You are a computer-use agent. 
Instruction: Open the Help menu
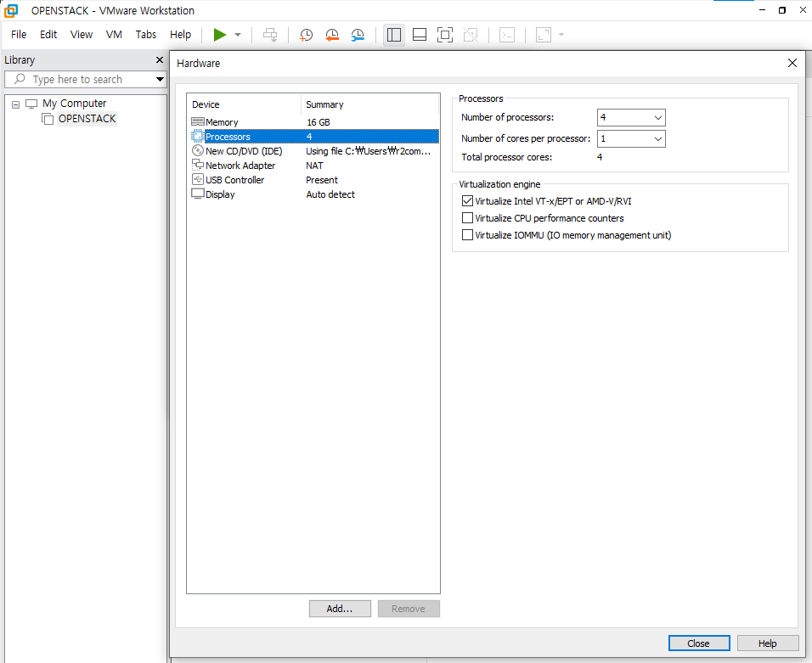(x=180, y=35)
